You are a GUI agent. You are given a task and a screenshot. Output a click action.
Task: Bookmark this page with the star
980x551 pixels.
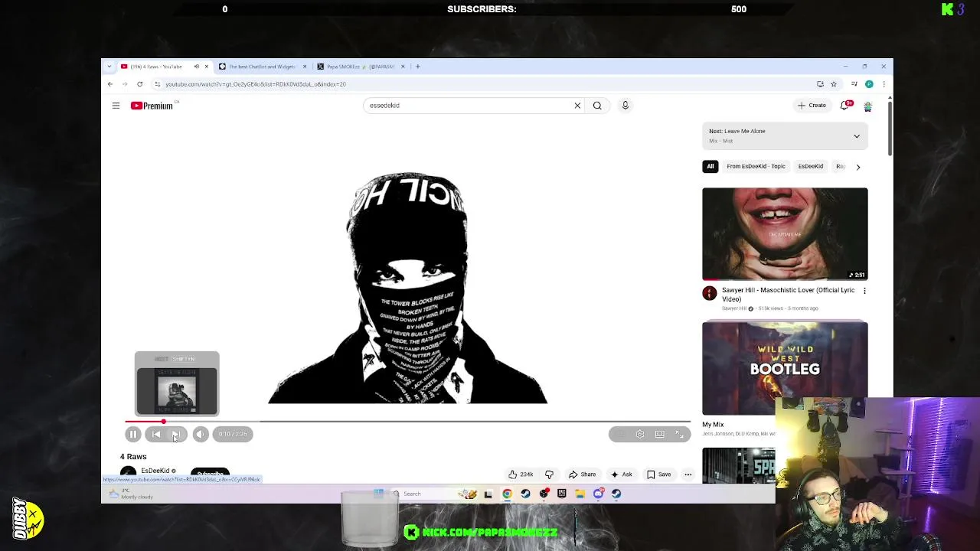point(834,84)
